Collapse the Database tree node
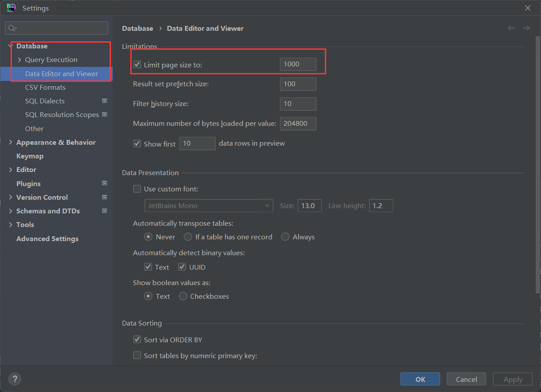The image size is (541, 392). click(11, 46)
